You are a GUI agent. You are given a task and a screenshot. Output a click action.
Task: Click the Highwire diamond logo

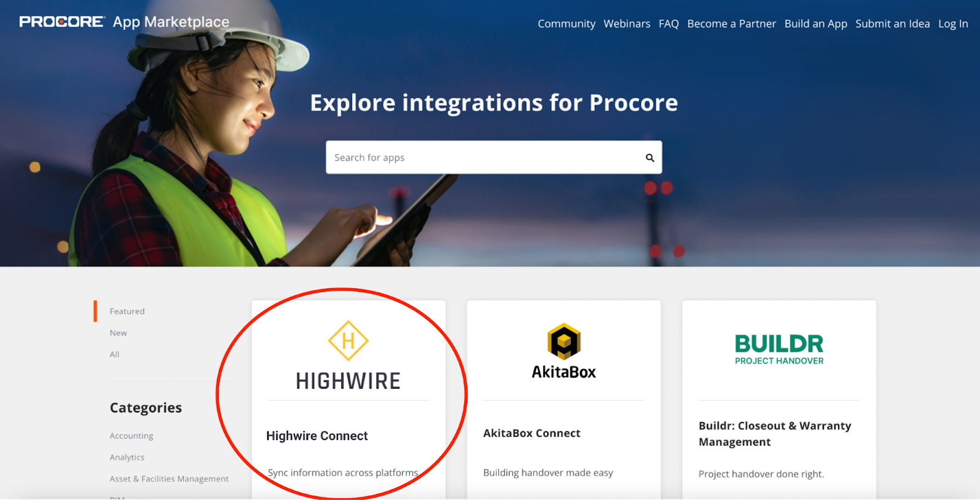pyautogui.click(x=348, y=341)
